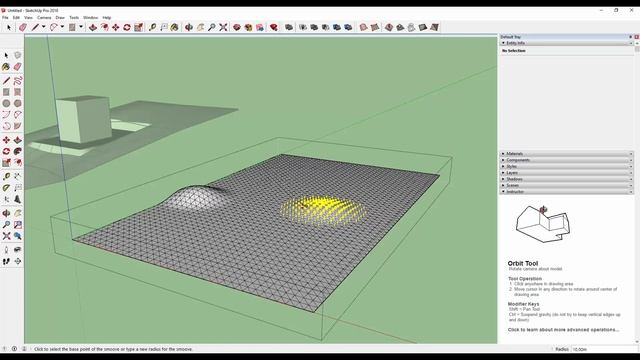The width and height of the screenshot is (640, 360).
Task: Click the Instructor orbit illustration thumbnail
Action: coord(543,224)
